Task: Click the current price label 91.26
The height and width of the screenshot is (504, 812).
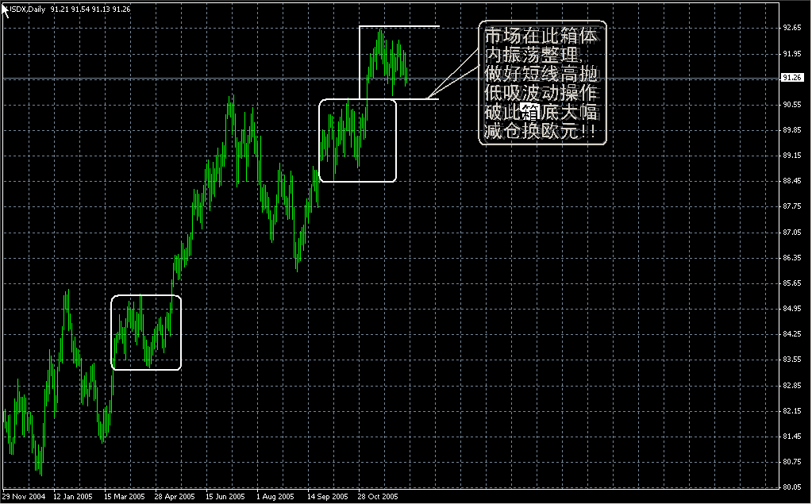Action: (792, 78)
